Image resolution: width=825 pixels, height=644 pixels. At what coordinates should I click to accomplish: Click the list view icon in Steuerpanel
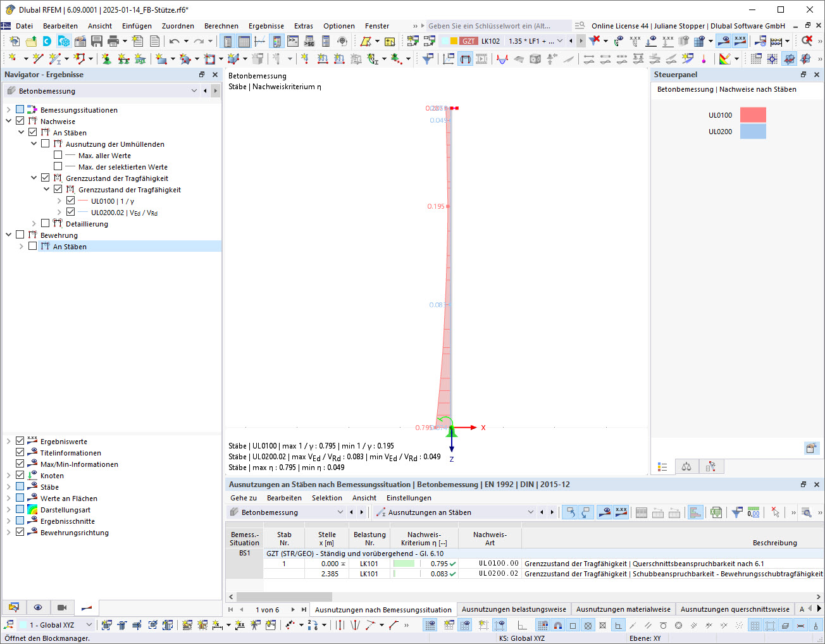click(x=662, y=467)
